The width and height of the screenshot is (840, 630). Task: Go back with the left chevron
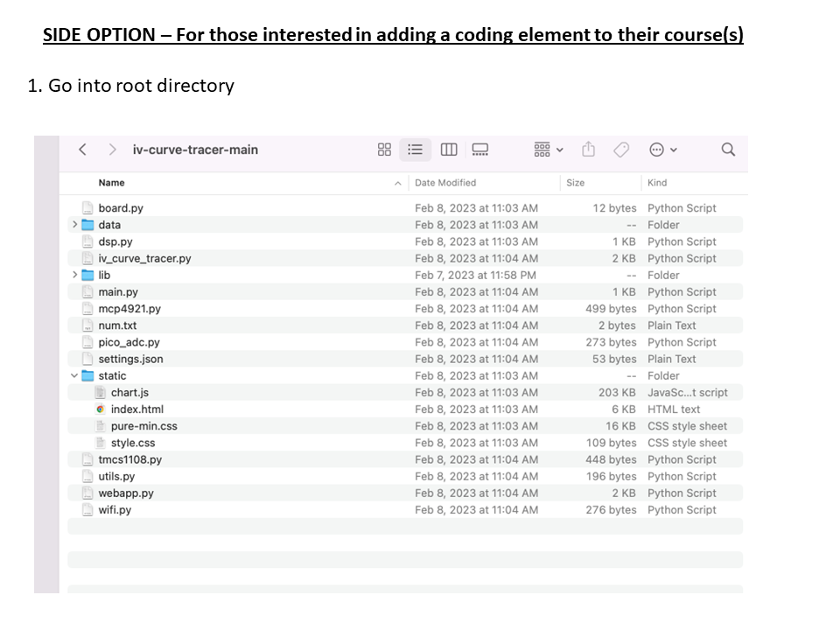pos(82,150)
